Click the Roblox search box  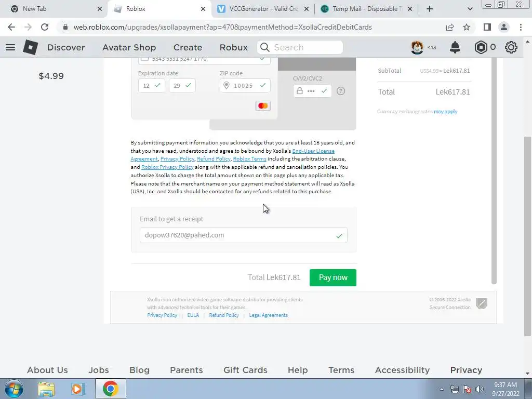300,47
